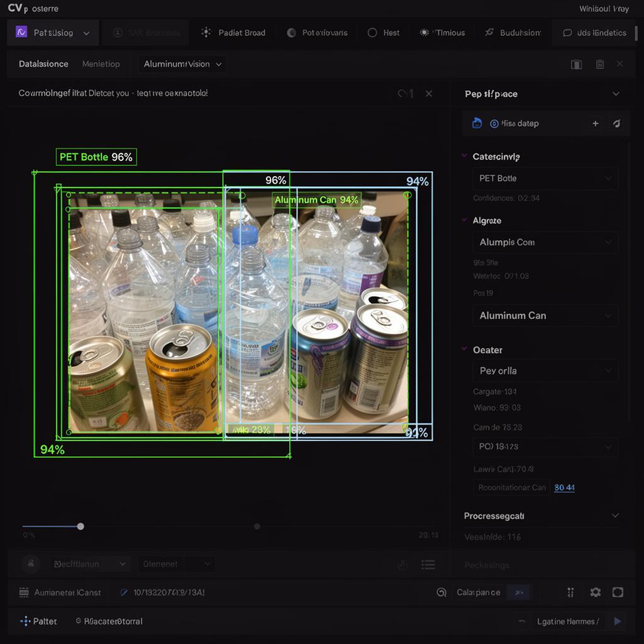Click the minus button near Lgatine Hanmes

click(x=521, y=621)
